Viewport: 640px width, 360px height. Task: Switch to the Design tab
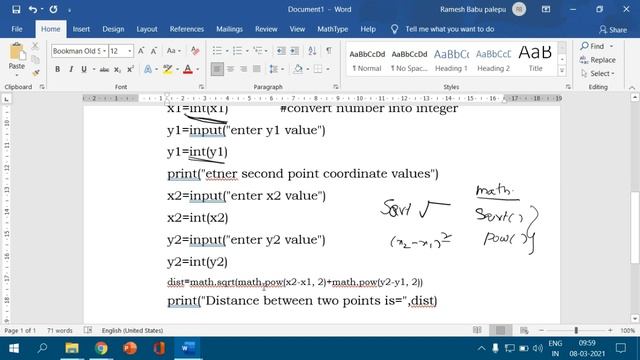point(113,29)
